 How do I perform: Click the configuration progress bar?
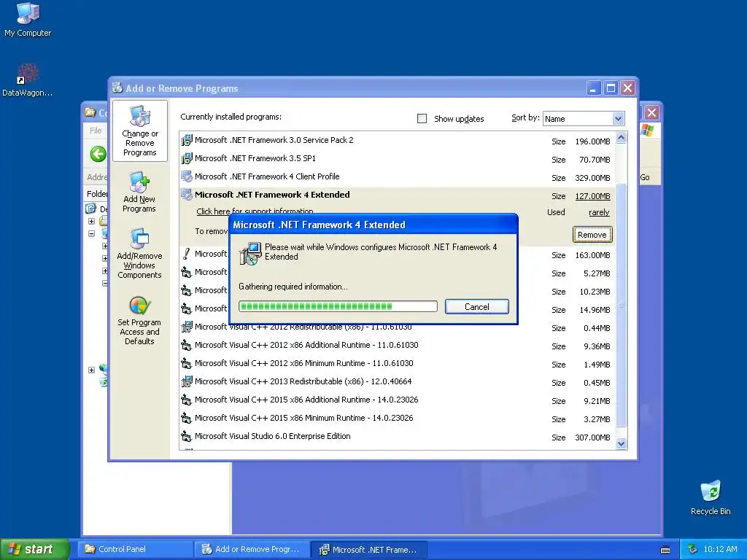338,306
